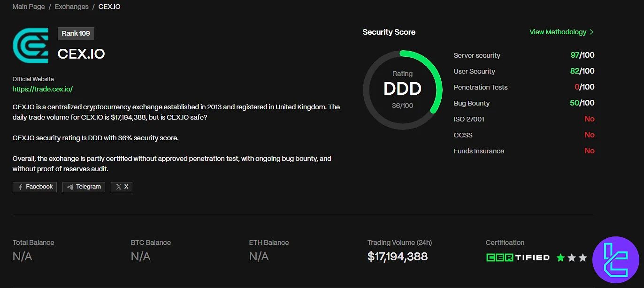644x288 pixels.
Task: Click the $17,194,388 trading volume figure
Action: (398, 257)
